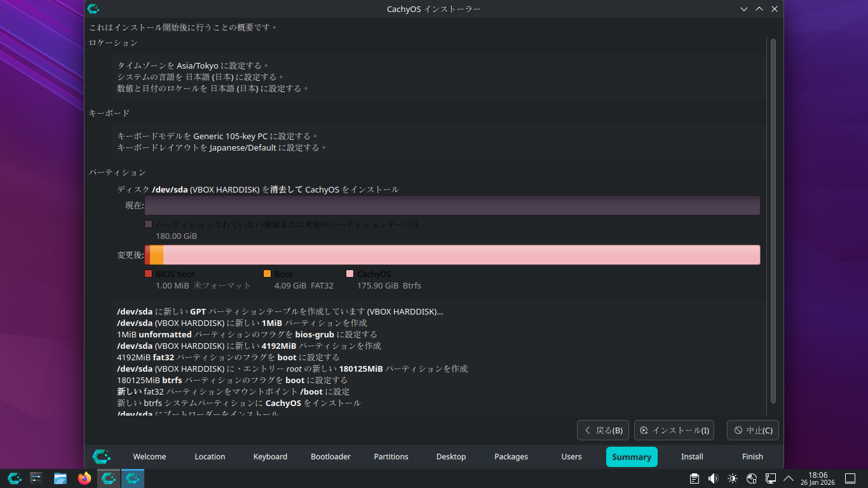Click the 1.00 MiB 未フォーマット text
Screen dimensions: 868x488
coord(203,285)
